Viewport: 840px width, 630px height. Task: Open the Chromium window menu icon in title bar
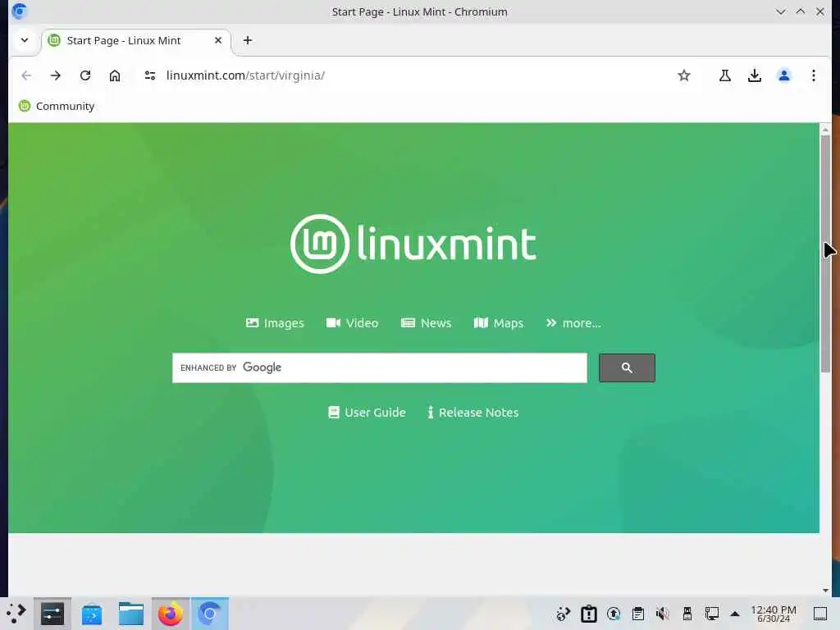coord(20,11)
